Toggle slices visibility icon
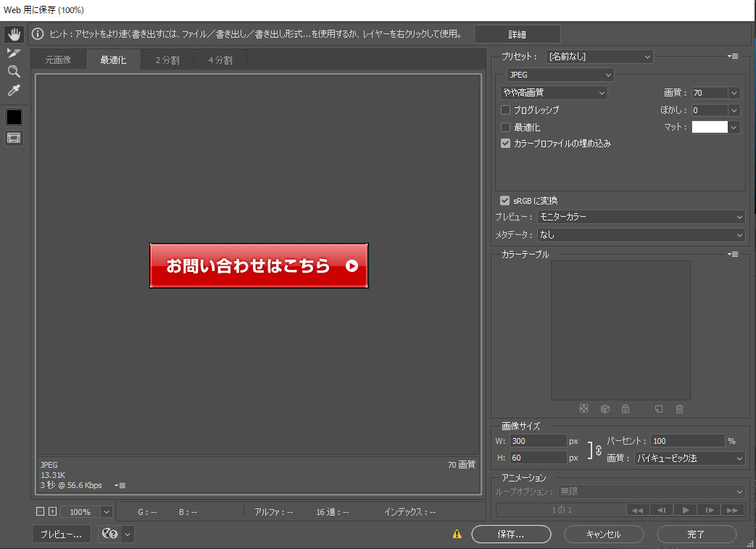 (14, 138)
